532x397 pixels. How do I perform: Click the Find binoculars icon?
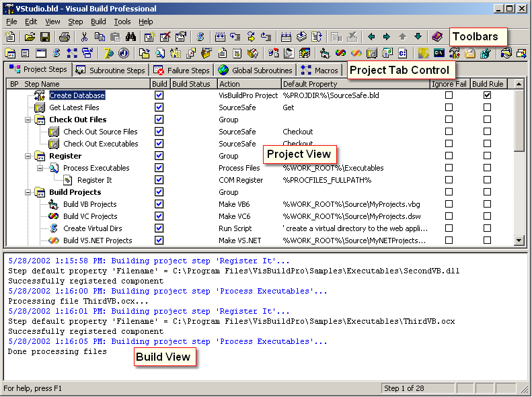[130, 36]
